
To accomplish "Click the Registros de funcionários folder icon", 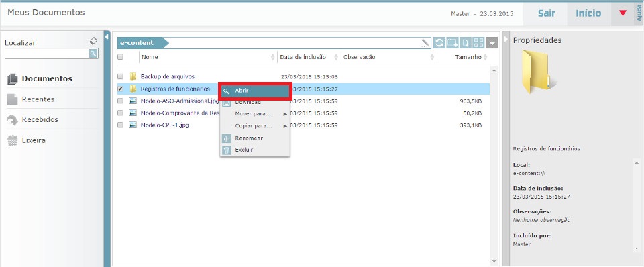I will point(133,89).
